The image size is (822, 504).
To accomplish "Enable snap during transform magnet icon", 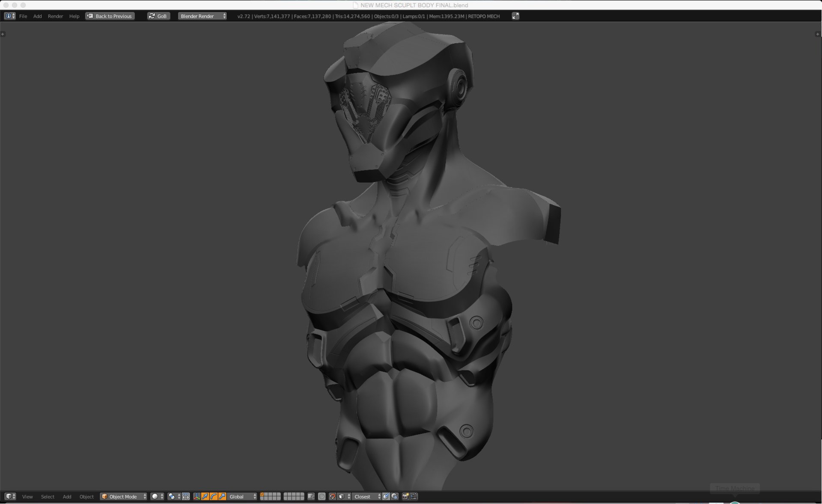I will coord(333,497).
